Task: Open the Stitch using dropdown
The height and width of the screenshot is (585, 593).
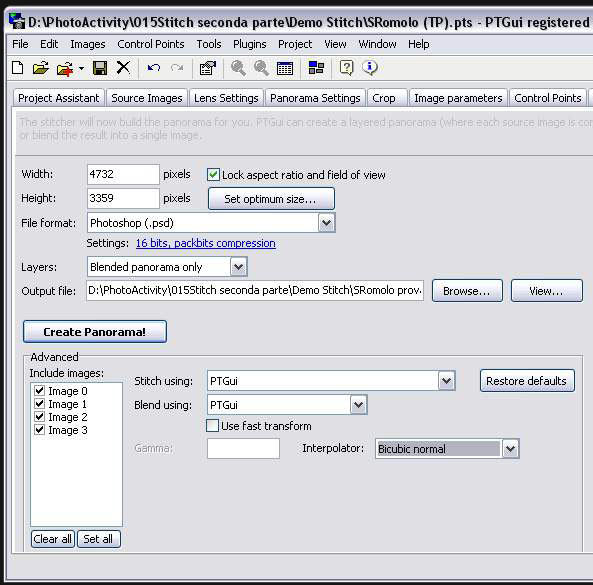Action: [x=446, y=380]
